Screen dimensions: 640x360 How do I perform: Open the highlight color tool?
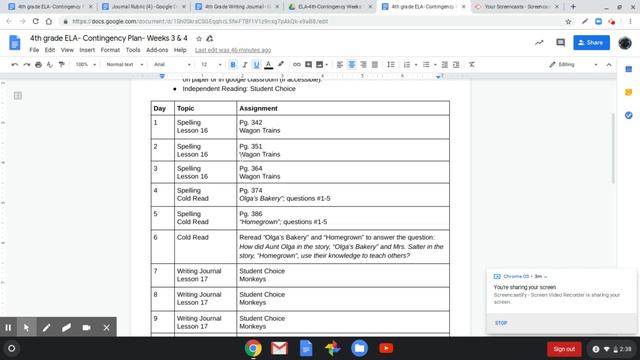[x=280, y=64]
